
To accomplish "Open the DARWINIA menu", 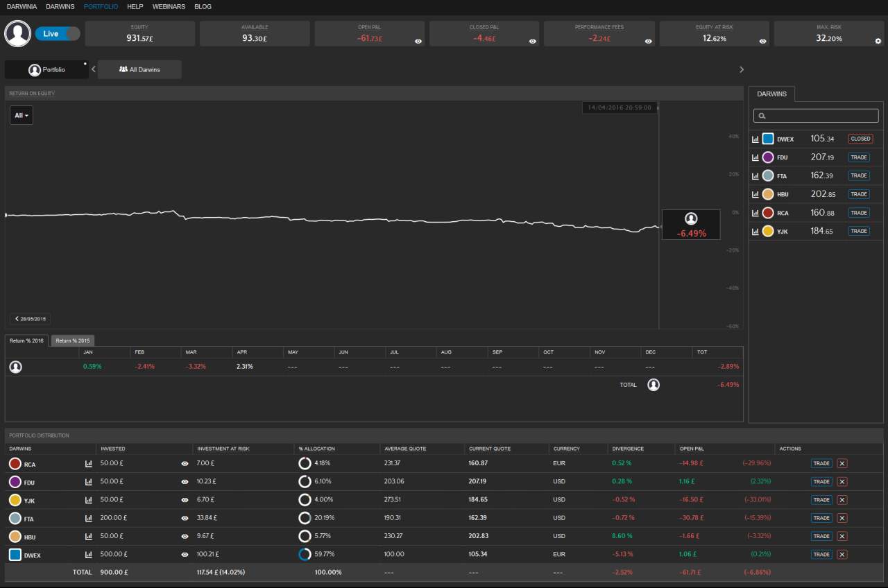I will (22, 6).
